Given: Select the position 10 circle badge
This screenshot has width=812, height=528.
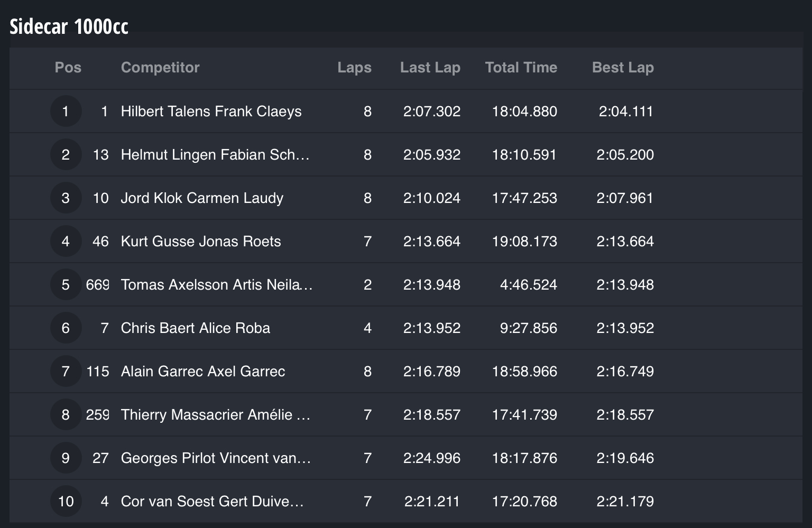Looking at the screenshot, I should [66, 501].
